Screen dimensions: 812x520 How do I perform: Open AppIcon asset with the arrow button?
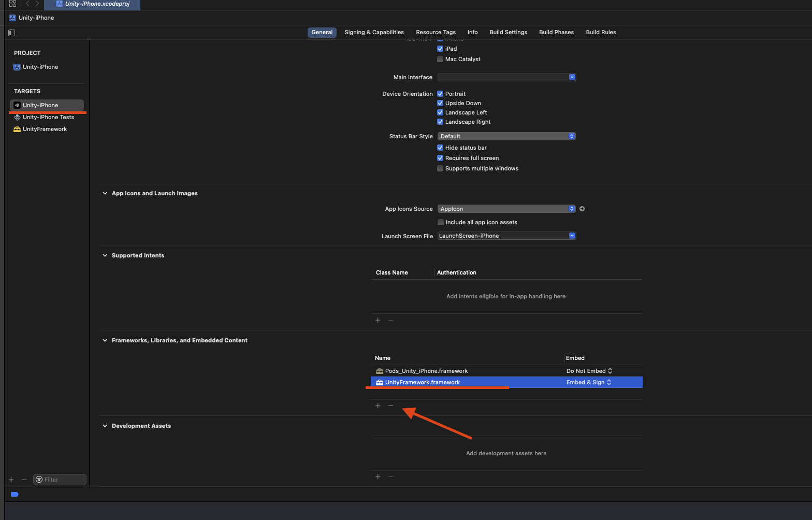[582, 209]
